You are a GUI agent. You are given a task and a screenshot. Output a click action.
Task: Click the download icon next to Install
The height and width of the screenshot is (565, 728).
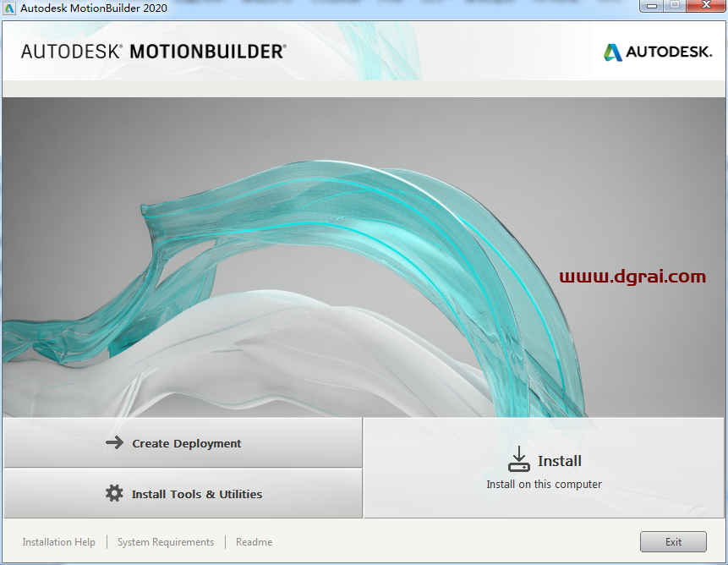pyautogui.click(x=519, y=459)
